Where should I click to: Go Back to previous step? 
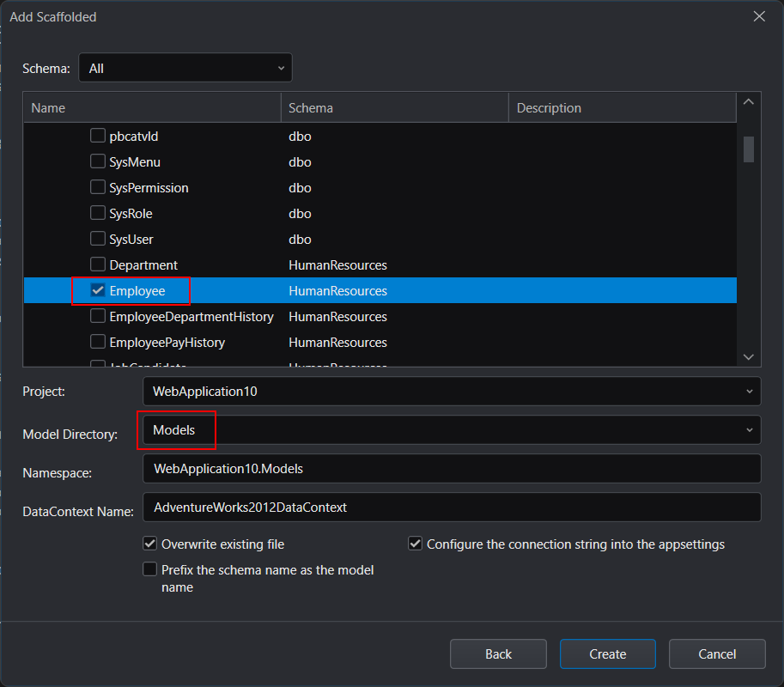tap(498, 654)
